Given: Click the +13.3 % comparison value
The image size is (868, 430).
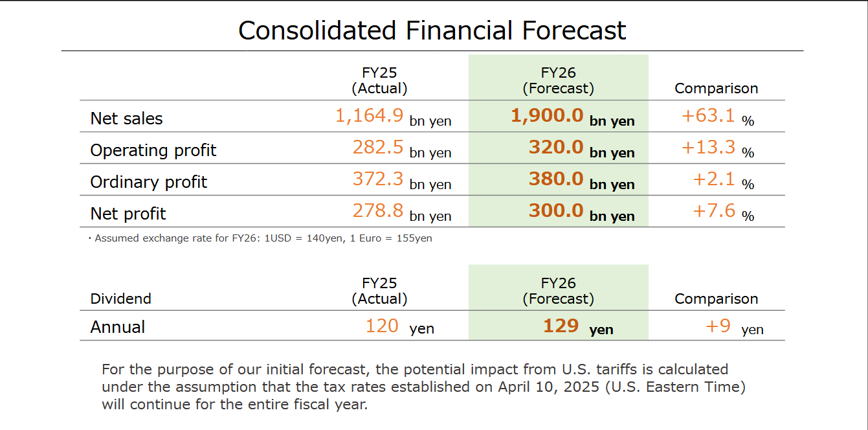Looking at the screenshot, I should pos(718,148).
